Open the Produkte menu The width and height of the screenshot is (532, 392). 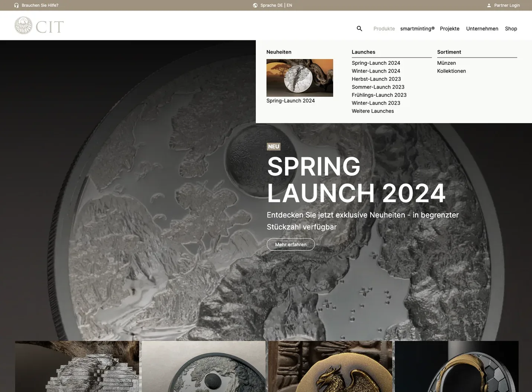click(x=384, y=29)
